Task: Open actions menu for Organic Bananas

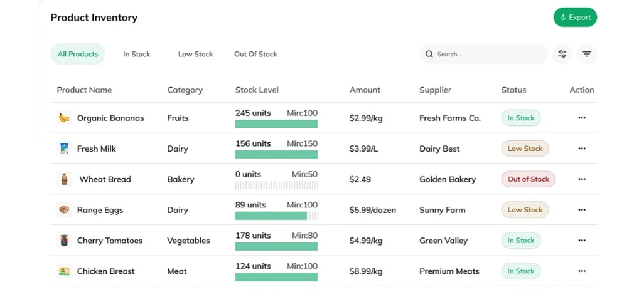Action: [x=582, y=118]
